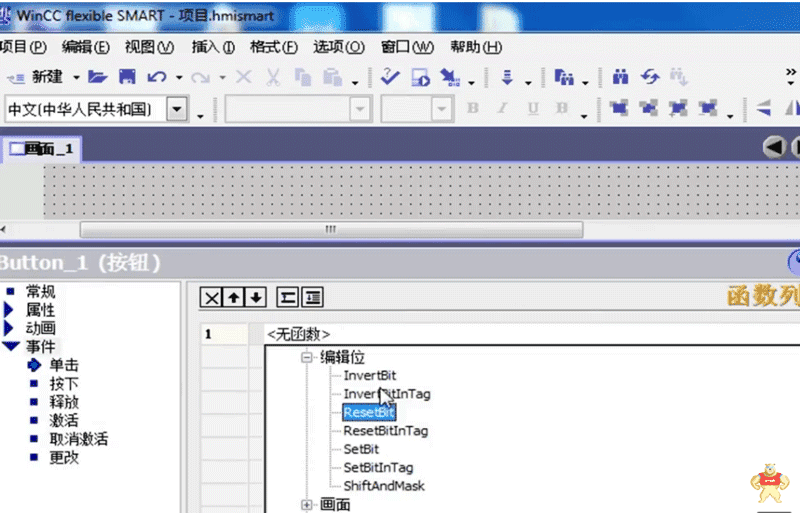This screenshot has height=513, width=800.
Task: Select 常规 in the properties tree
Action: click(40, 291)
